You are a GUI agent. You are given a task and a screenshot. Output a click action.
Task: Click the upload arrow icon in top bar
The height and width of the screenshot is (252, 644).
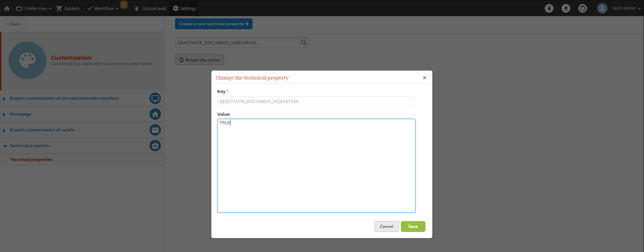(549, 8)
